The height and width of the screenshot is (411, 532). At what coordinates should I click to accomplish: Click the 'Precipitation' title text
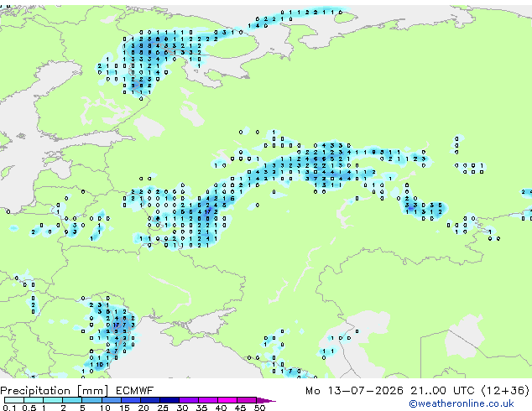(35, 391)
